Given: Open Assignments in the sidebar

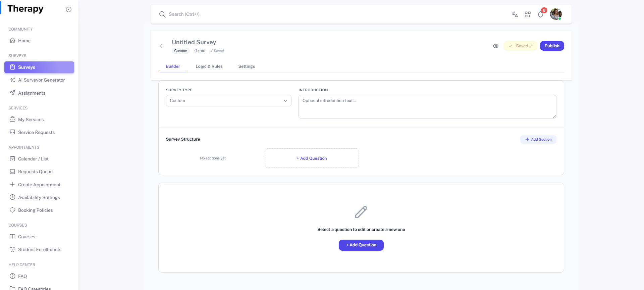Looking at the screenshot, I should point(39,93).
